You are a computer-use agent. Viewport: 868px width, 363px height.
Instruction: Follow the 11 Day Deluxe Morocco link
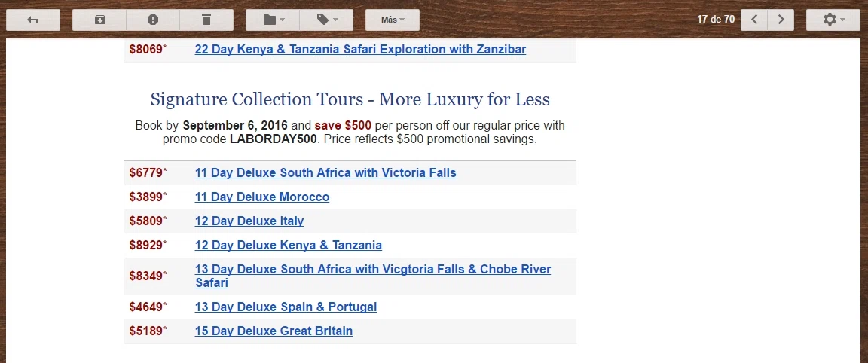(262, 197)
